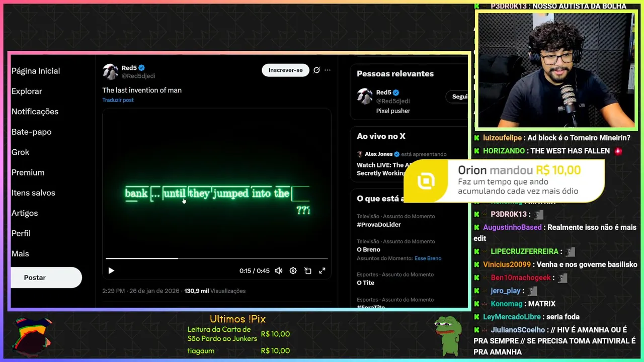Click Vinicius20099 username in chat
The height and width of the screenshot is (362, 644).
point(507,264)
